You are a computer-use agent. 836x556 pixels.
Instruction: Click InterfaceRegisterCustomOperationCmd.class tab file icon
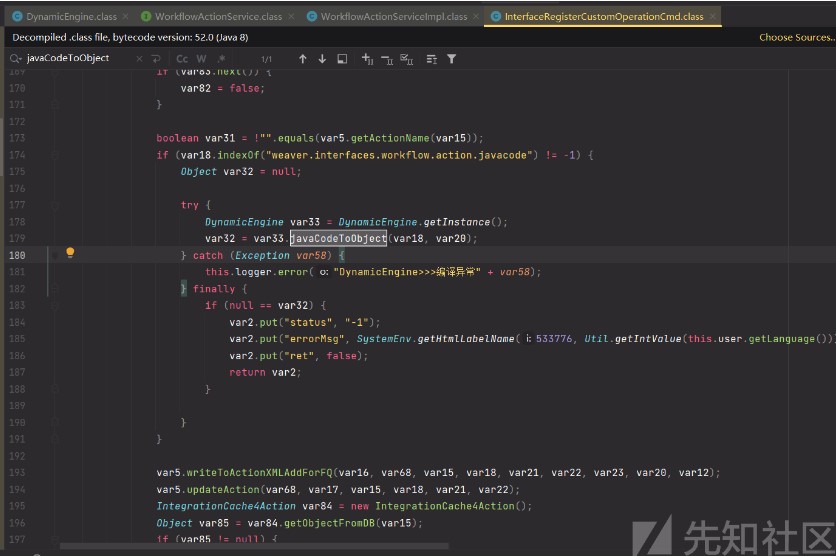[496, 17]
